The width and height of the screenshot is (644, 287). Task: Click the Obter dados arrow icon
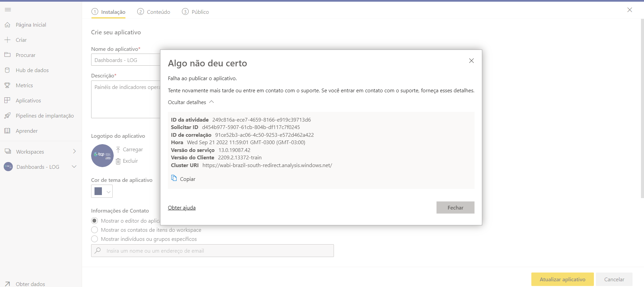click(7, 284)
